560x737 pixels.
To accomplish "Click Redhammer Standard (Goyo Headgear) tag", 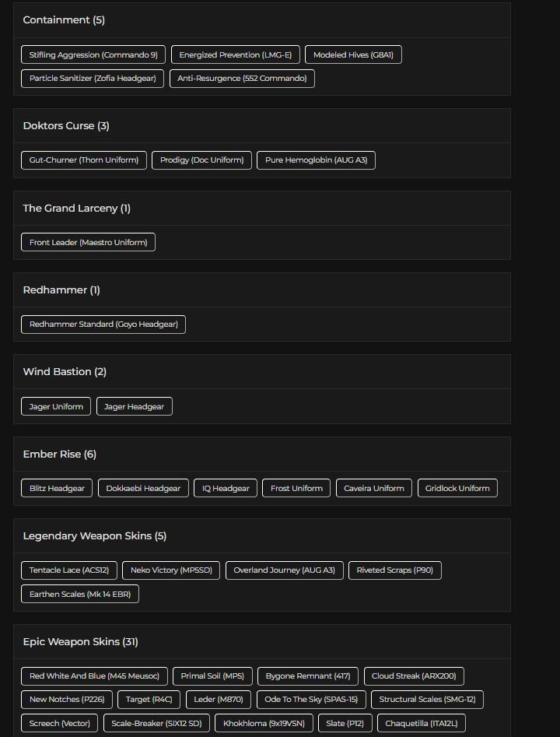I will click(103, 325).
